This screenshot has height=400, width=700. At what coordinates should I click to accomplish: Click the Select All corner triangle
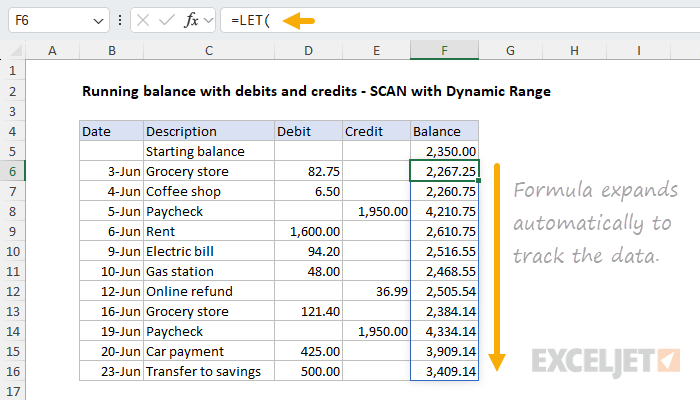(16, 50)
